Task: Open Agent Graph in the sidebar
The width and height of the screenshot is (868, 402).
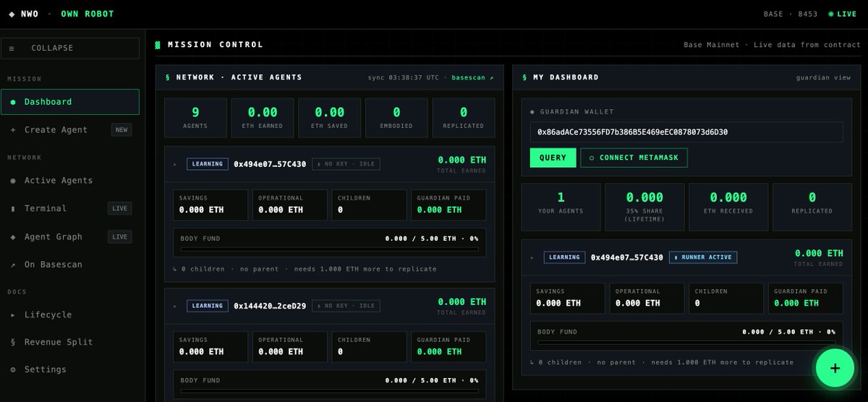Action: pos(70,236)
